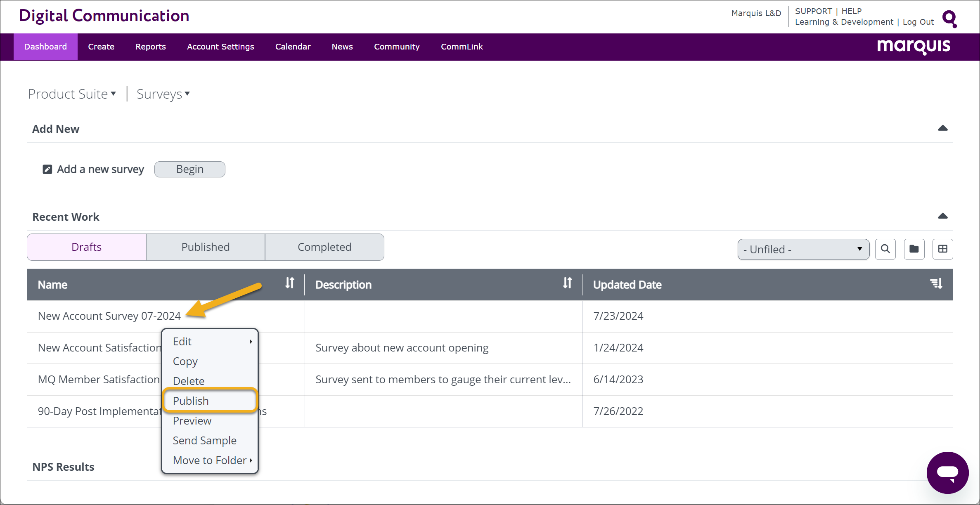
Task: Switch to the grid view icon
Action: [x=943, y=249]
